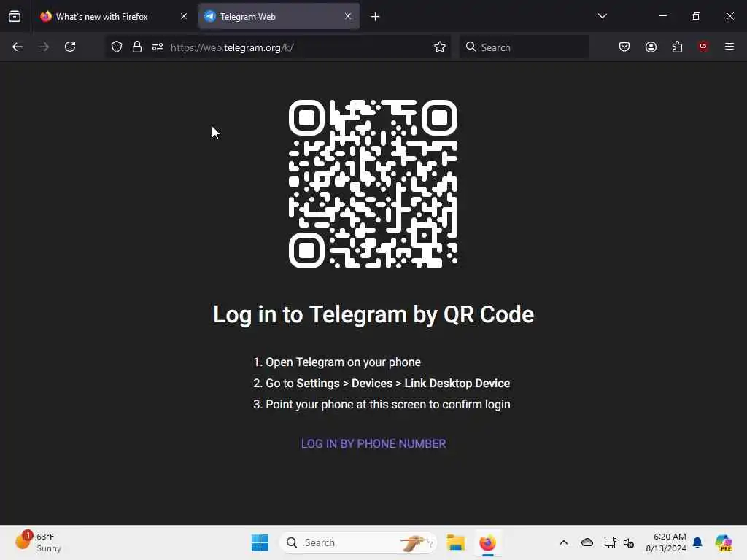Viewport: 747px width, 560px height.
Task: Show hidden system tray icons
Action: pyautogui.click(x=564, y=542)
